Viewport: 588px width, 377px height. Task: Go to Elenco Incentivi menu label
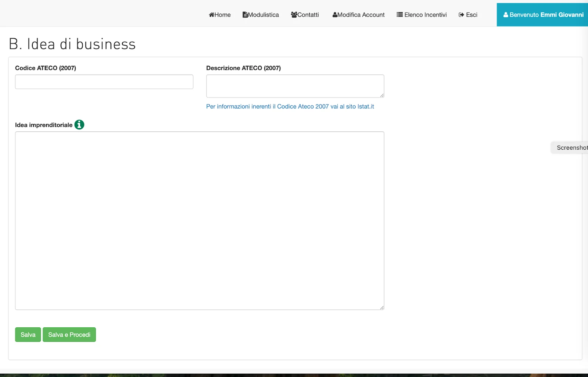pos(426,15)
